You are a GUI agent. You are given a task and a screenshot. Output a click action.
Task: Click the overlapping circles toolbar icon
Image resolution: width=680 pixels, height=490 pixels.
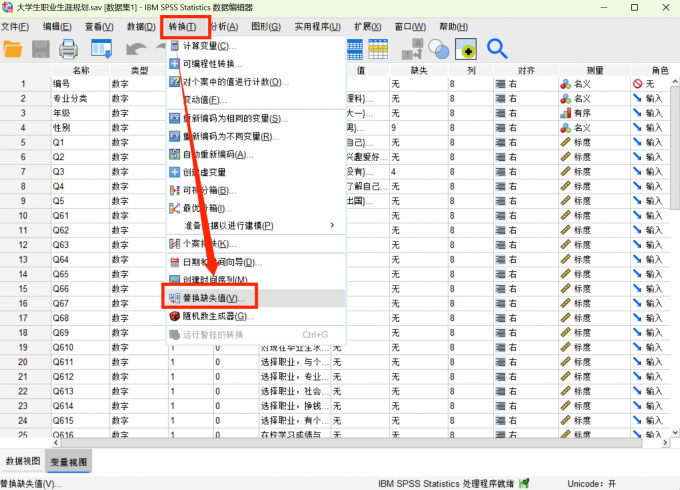coord(438,49)
